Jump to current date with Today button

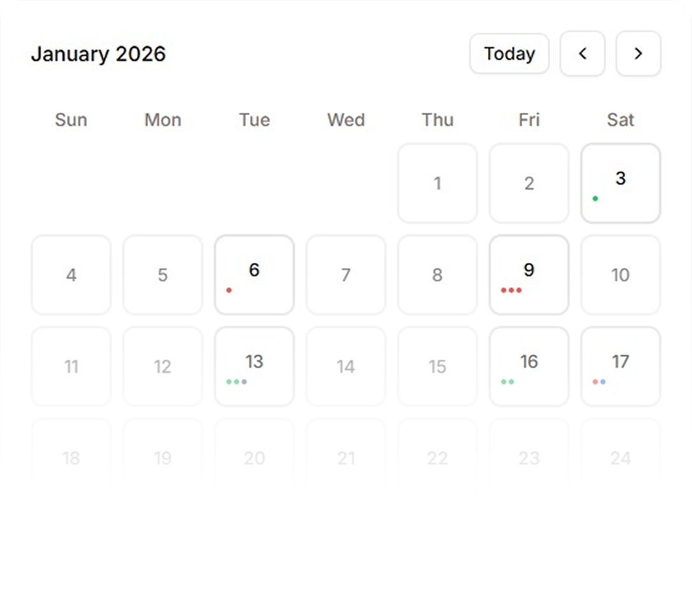(509, 54)
